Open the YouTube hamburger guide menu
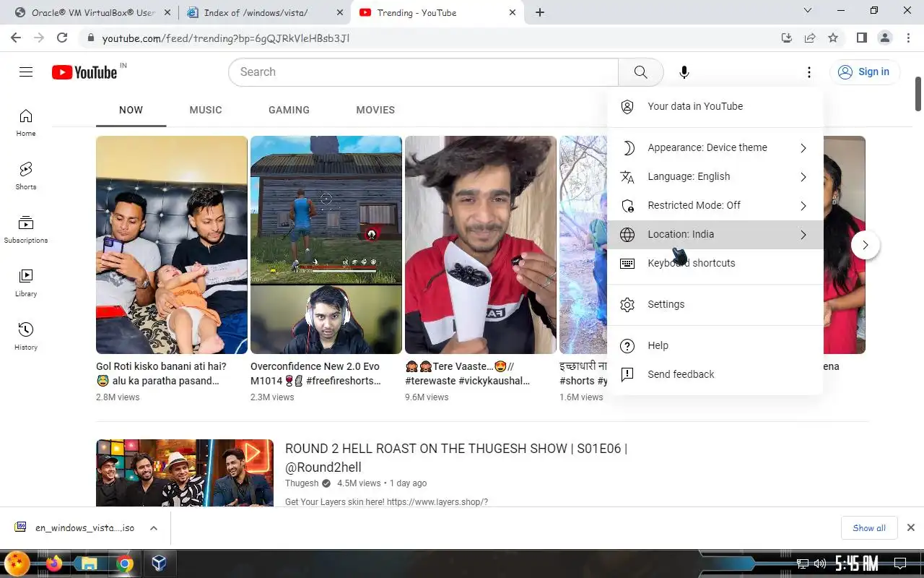 [x=26, y=72]
